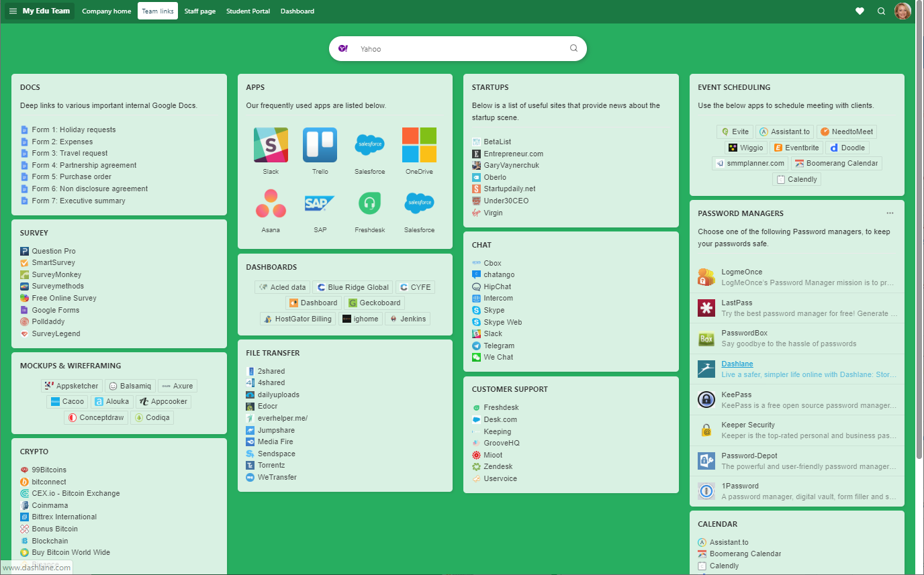This screenshot has width=924, height=575.
Task: Click the Keeper Security padlock icon
Action: point(706,430)
